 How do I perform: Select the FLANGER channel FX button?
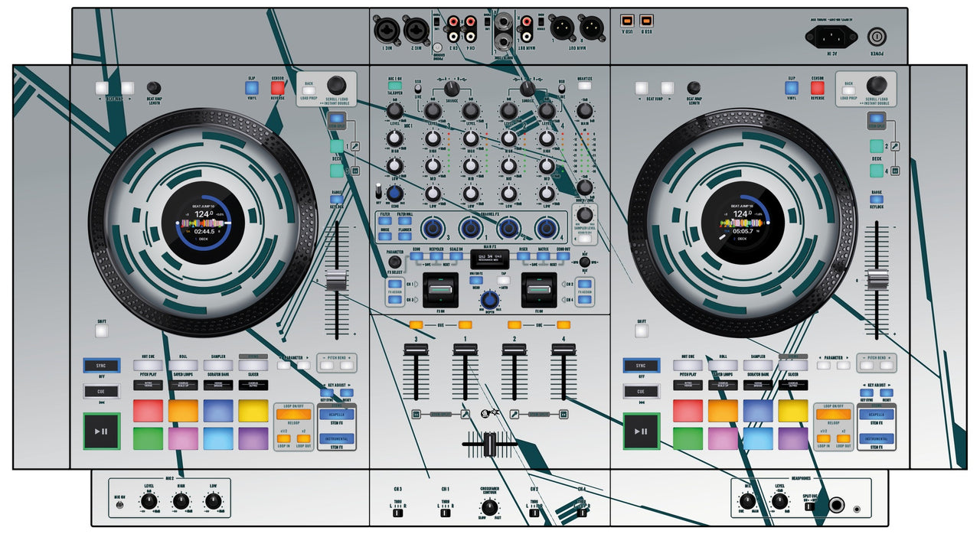click(x=404, y=236)
